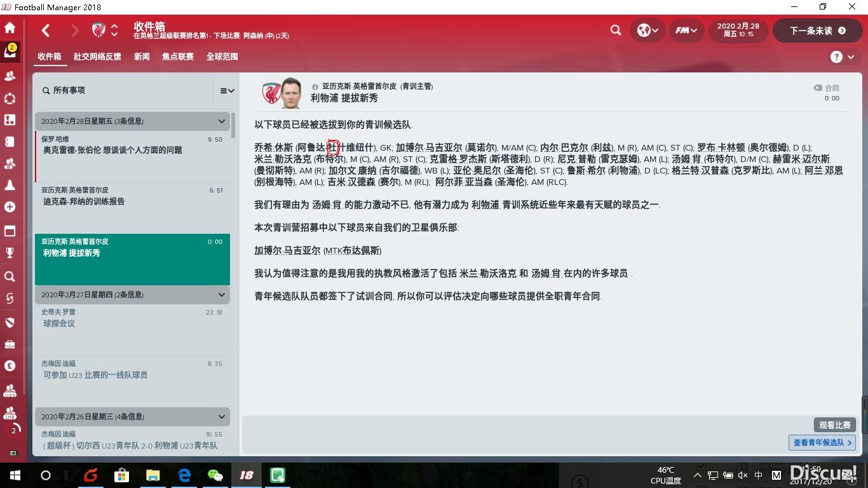Open the inbox icon with badge 2
Screen dimensions: 868x488
tap(10, 51)
